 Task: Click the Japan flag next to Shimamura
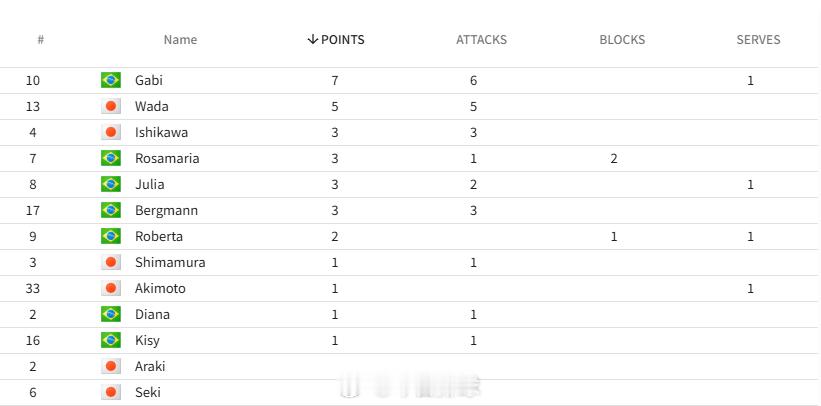click(110, 262)
